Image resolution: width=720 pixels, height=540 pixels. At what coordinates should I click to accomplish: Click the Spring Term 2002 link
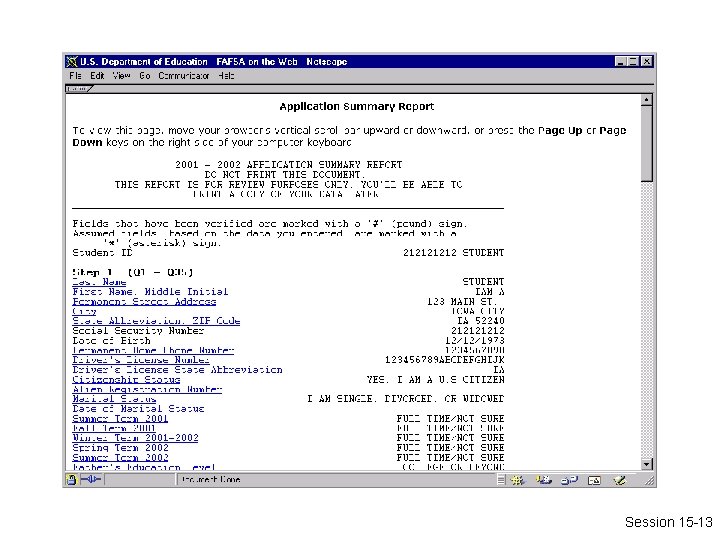pyautogui.click(x=120, y=448)
